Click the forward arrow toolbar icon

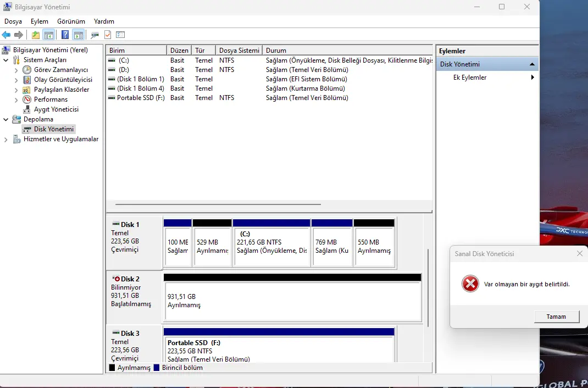[x=18, y=35]
